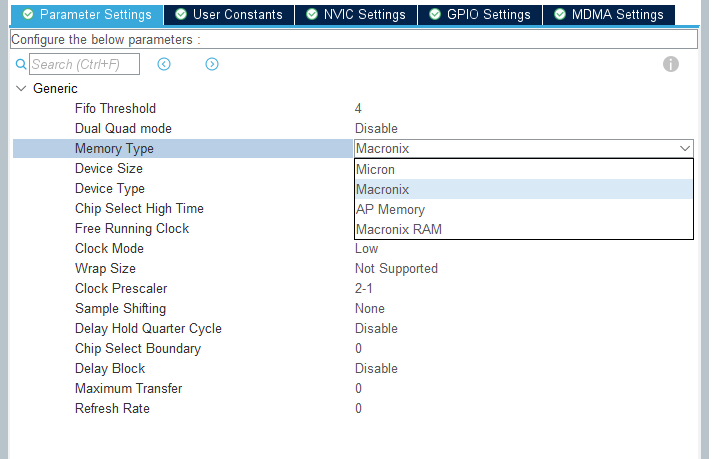Viewport: 712px width, 459px height.
Task: Choose AP Memory from the list
Action: [524, 209]
